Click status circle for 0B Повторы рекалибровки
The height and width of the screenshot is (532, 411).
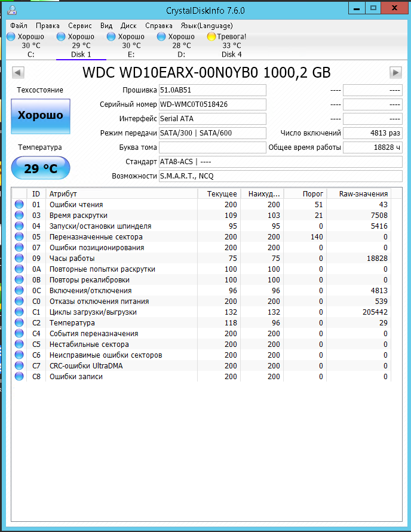point(19,279)
